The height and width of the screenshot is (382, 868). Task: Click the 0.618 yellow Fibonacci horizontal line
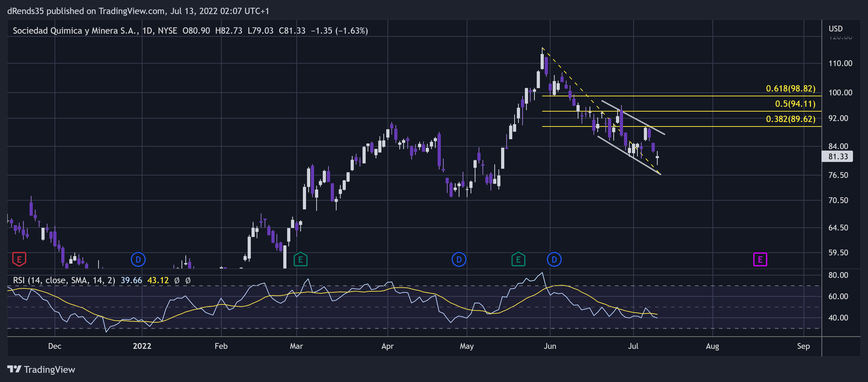coord(682,96)
